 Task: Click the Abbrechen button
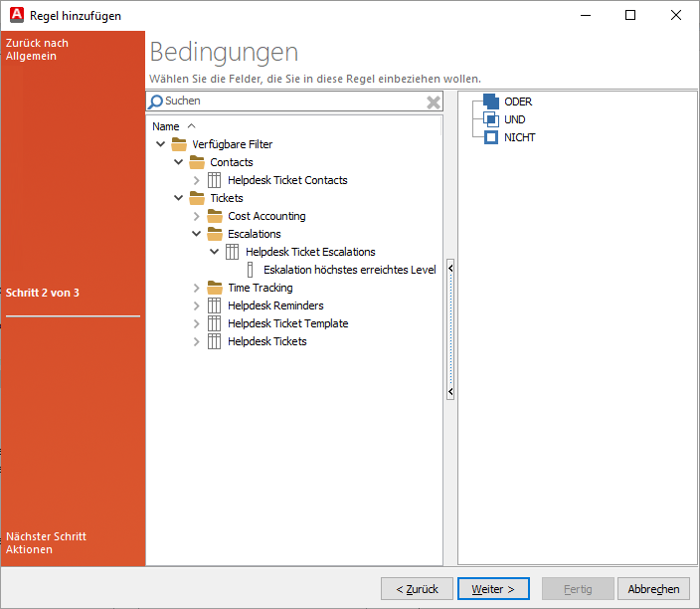(x=653, y=589)
